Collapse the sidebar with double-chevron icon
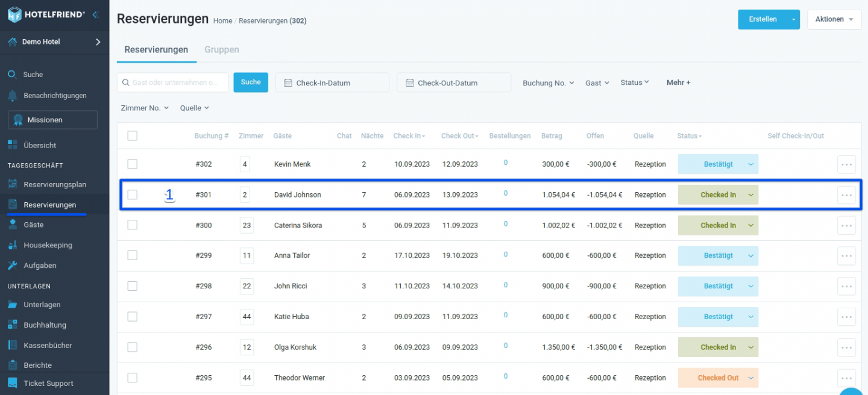Screen dimensions: 868x395 [x=96, y=14]
